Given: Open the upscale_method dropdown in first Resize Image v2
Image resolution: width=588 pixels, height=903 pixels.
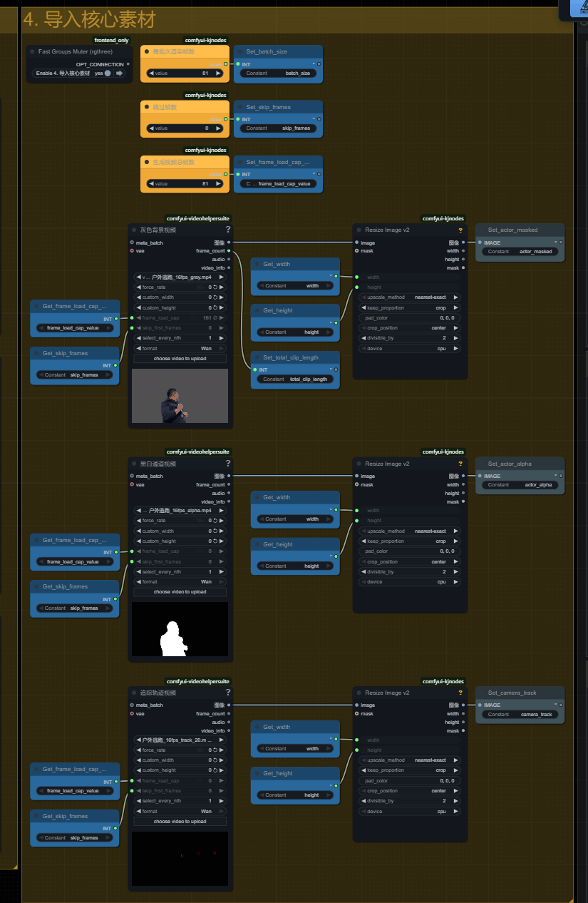Looking at the screenshot, I should (409, 297).
